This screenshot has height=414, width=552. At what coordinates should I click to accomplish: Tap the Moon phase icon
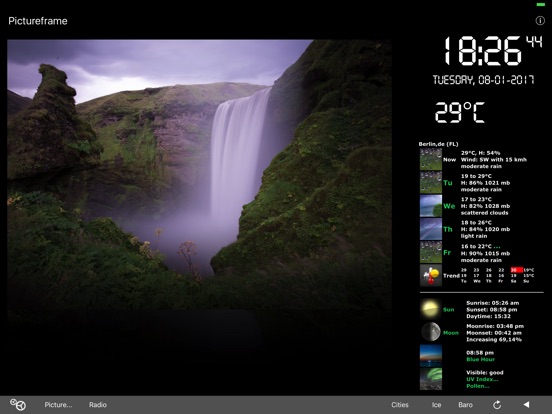[x=431, y=332]
